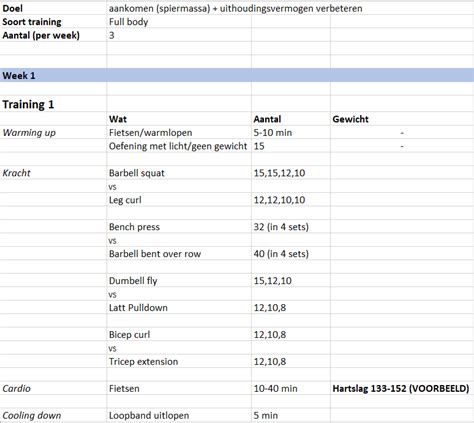Select the 'Bicep curl' cell
Image resolution: width=474 pixels, height=423 pixels.
click(x=179, y=334)
